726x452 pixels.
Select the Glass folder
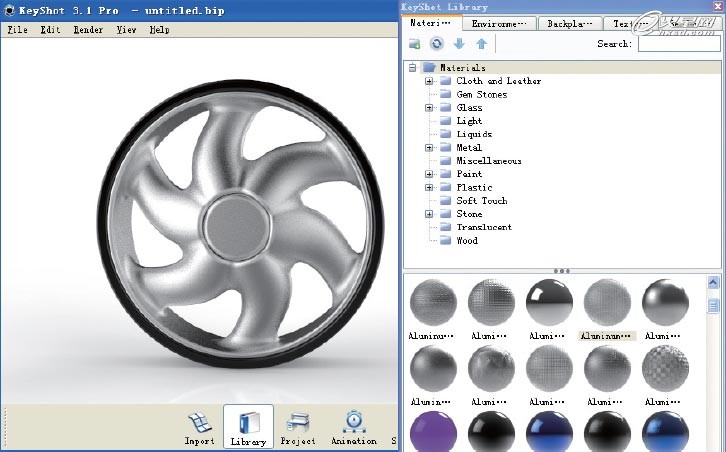pos(469,107)
